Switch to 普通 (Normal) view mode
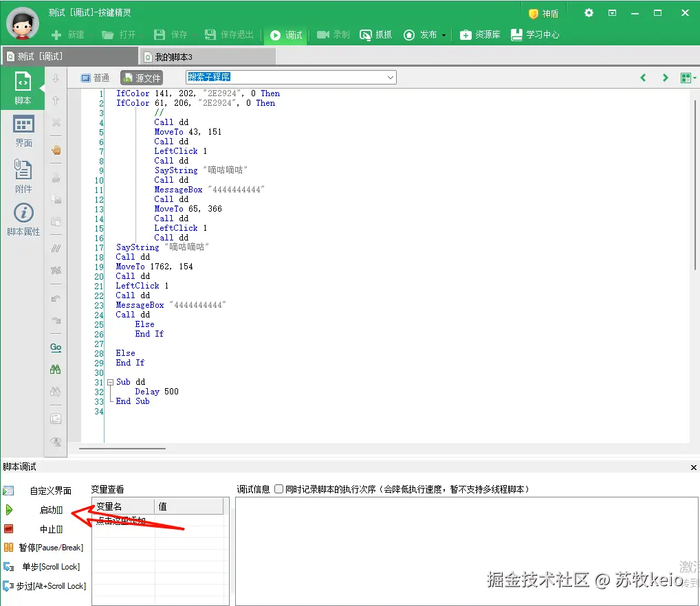 point(95,78)
